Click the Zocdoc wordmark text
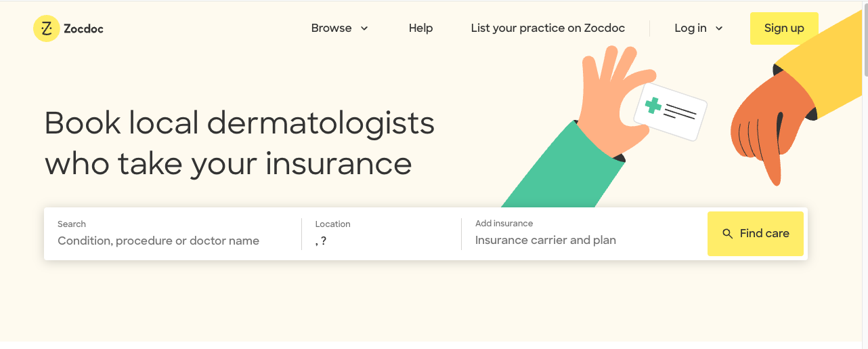 [x=83, y=28]
